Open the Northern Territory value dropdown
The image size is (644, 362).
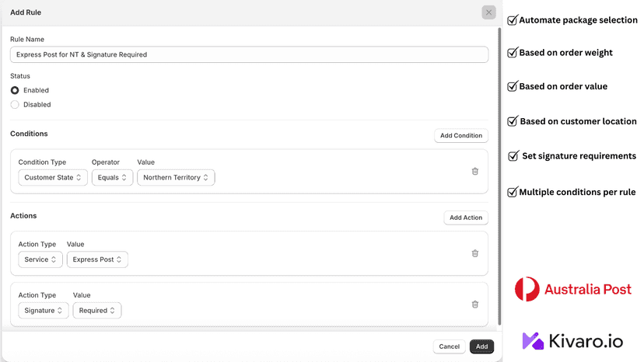click(x=176, y=177)
